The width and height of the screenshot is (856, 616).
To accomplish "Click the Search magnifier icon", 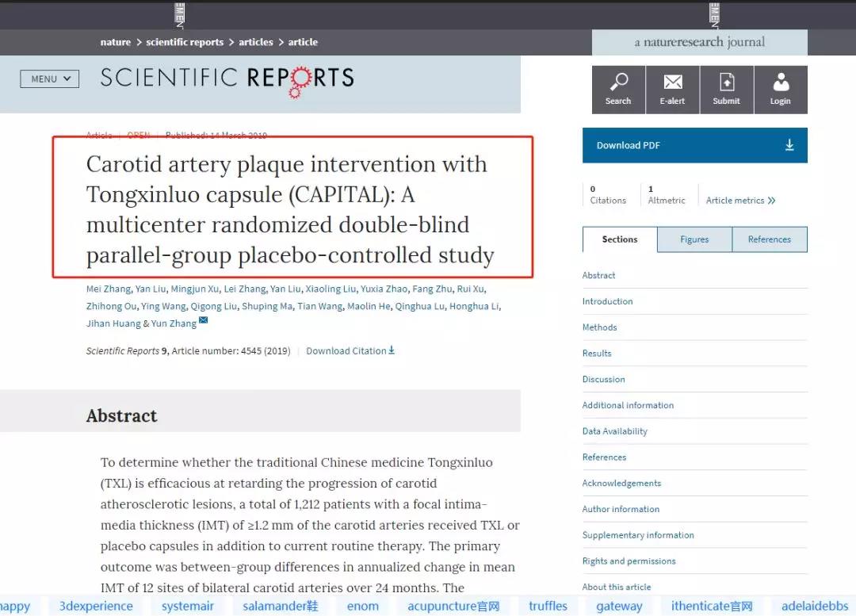I will (x=618, y=82).
